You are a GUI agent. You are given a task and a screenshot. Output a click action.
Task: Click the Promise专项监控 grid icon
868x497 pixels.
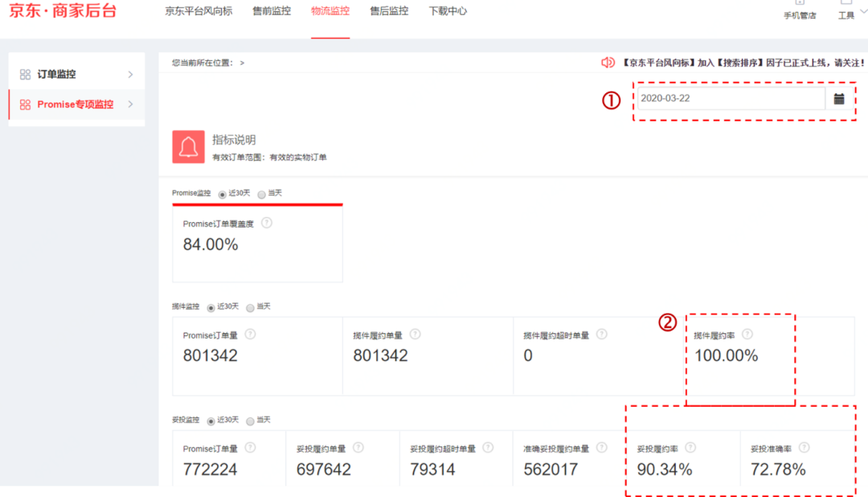25,105
